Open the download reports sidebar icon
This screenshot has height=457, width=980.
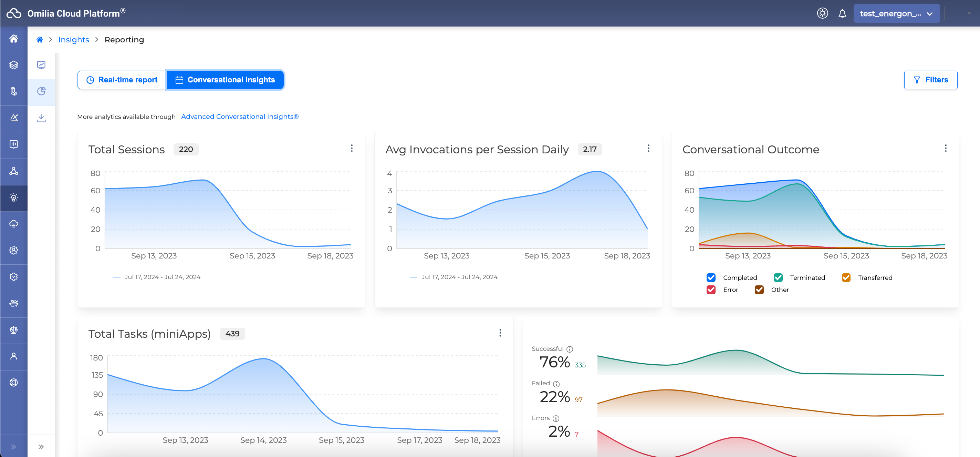tap(41, 118)
